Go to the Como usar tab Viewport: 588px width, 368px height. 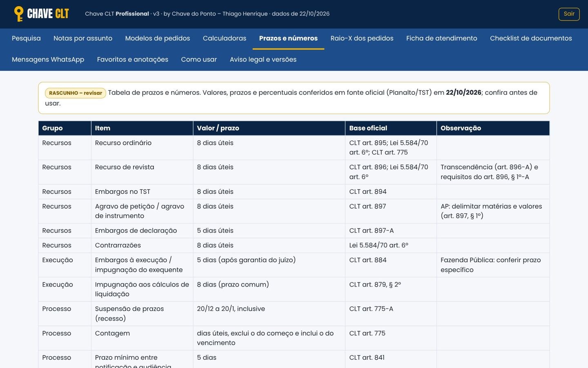tap(199, 60)
